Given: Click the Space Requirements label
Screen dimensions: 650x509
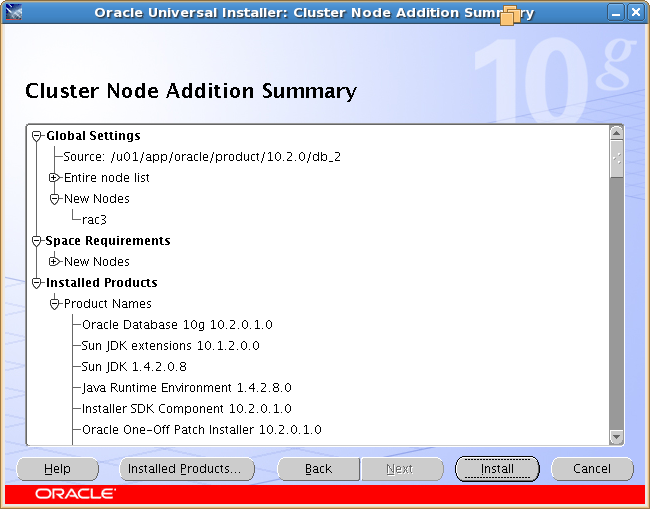Looking at the screenshot, I should point(108,241).
